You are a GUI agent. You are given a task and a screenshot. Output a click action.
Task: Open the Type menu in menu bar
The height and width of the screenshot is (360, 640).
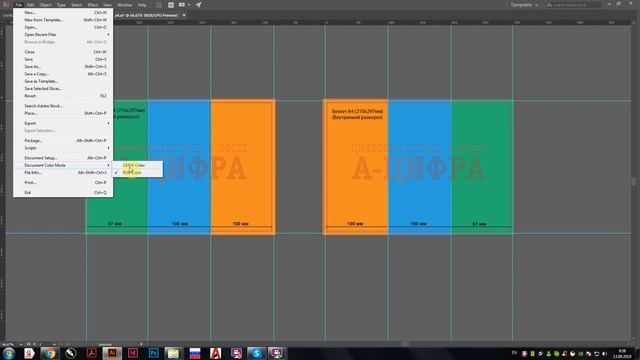pyautogui.click(x=61, y=5)
